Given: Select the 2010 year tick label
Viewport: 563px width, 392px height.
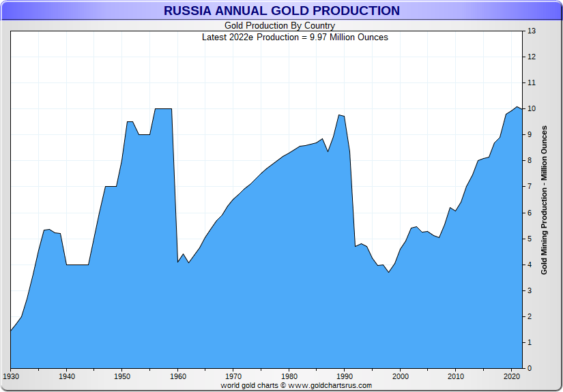Looking at the screenshot, I should (x=456, y=376).
